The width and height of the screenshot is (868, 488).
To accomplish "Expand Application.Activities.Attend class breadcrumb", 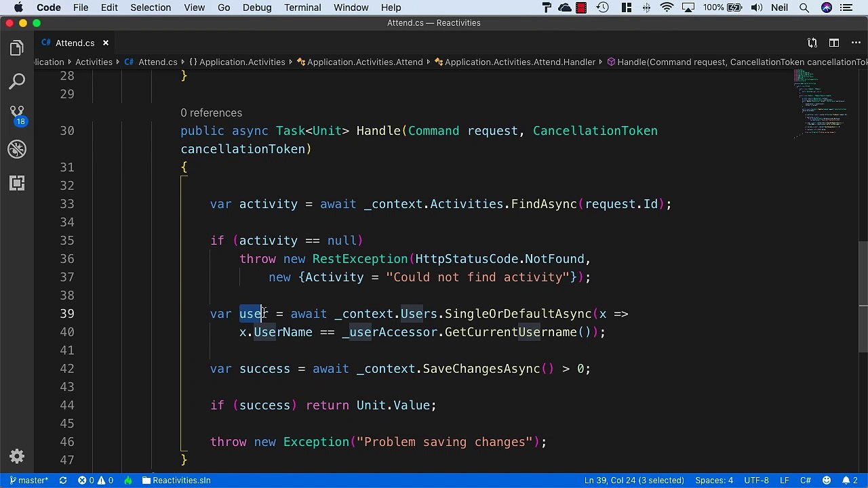I will point(359,62).
